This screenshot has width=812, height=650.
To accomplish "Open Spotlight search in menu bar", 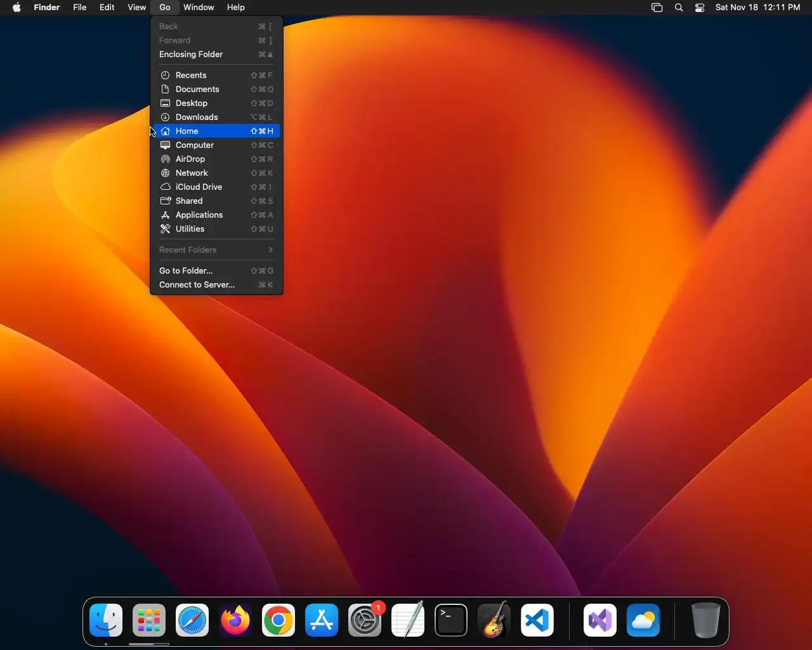I will (679, 8).
